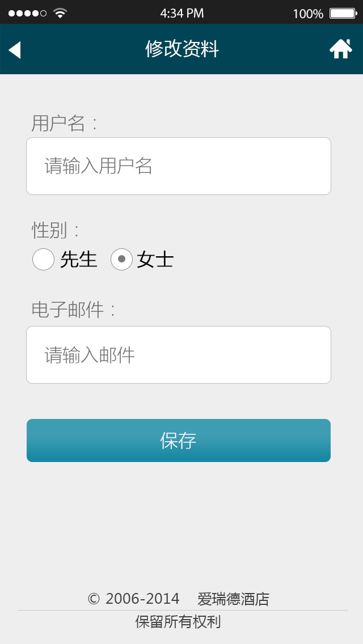Click the 先生 gender label text
The image size is (363, 644).
click(79, 260)
